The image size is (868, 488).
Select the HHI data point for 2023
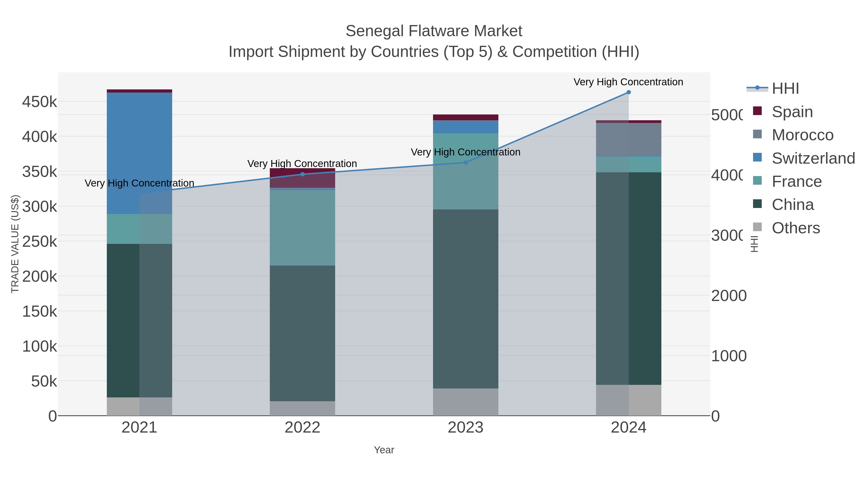[466, 162]
